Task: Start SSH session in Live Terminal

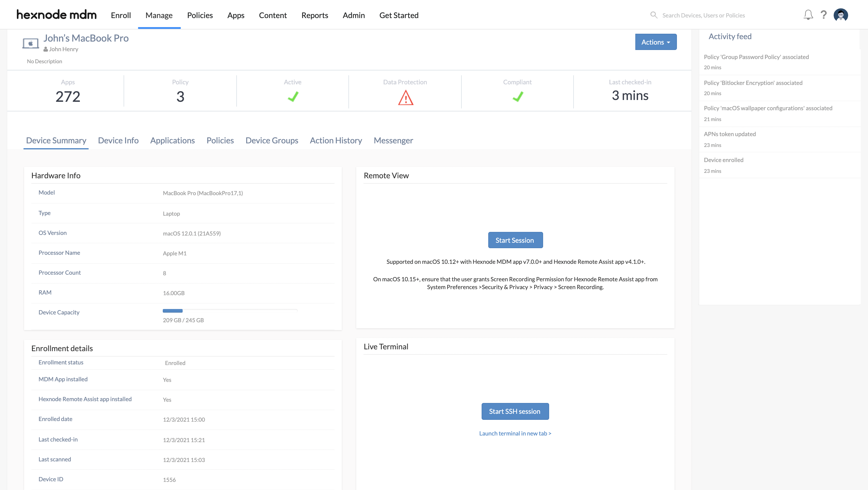Action: [x=515, y=411]
